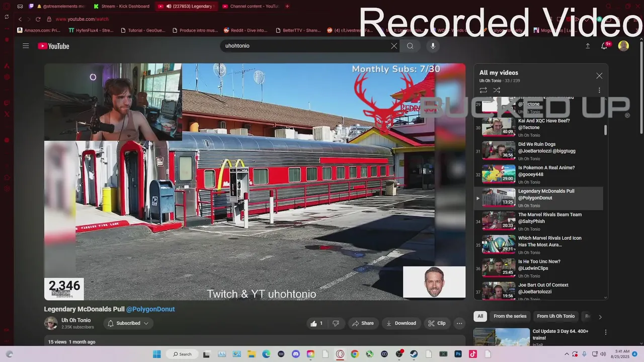Go to the YouTube home logo

[53, 46]
